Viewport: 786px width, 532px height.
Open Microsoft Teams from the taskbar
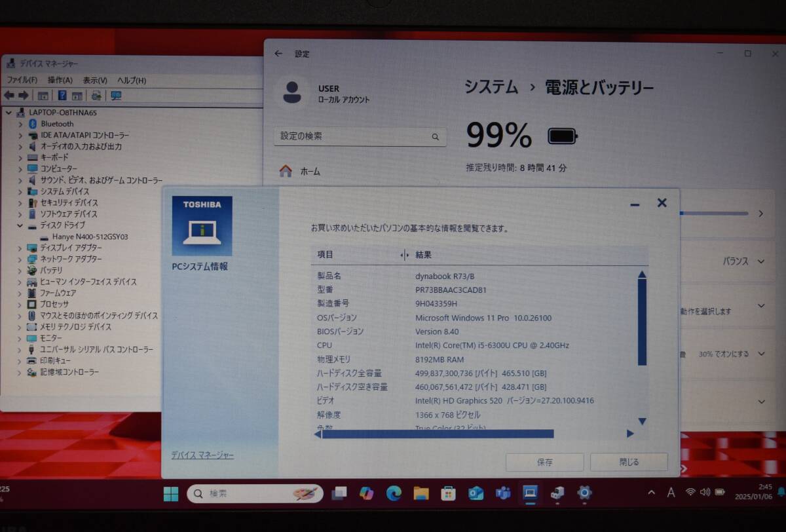click(503, 493)
